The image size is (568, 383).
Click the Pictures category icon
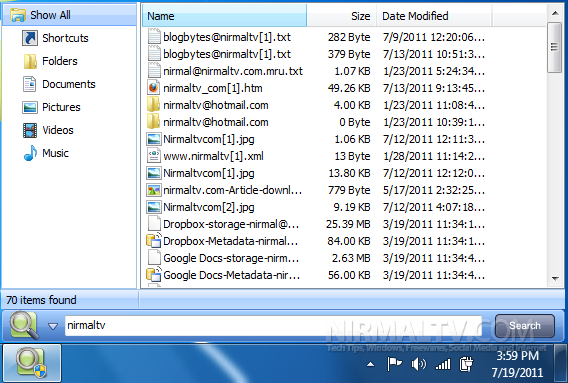click(30, 107)
